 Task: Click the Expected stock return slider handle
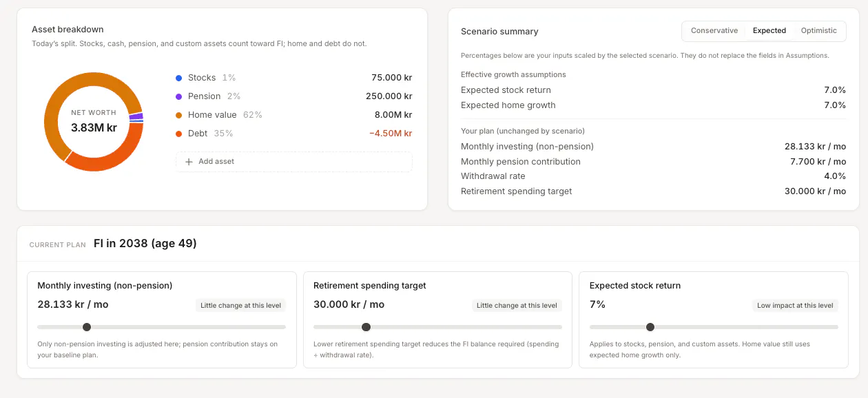click(650, 327)
